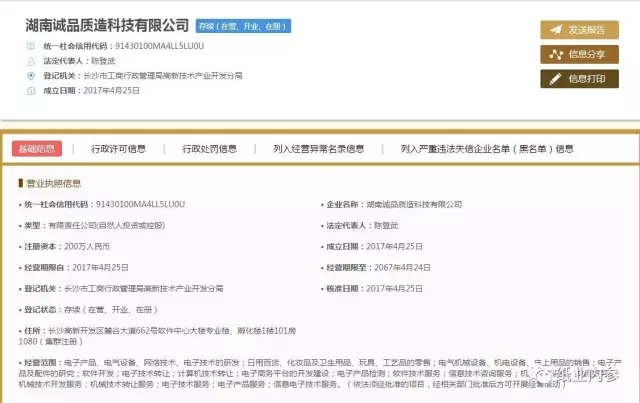This screenshot has width=640, height=403.
Task: Click the share graph icon in 信息分享
Action: (x=556, y=54)
